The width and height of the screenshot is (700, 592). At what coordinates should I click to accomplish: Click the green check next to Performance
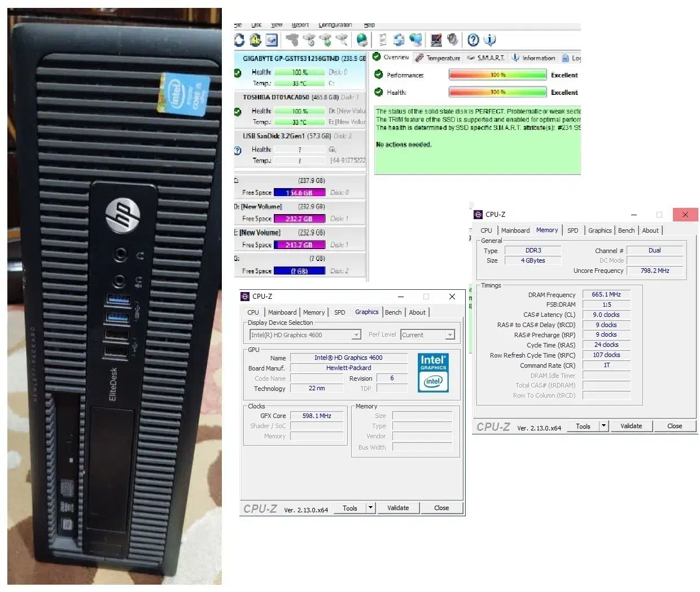[x=379, y=75]
